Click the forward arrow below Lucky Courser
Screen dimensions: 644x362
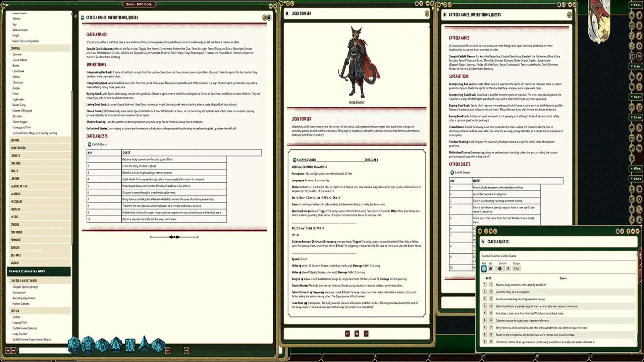point(366,334)
